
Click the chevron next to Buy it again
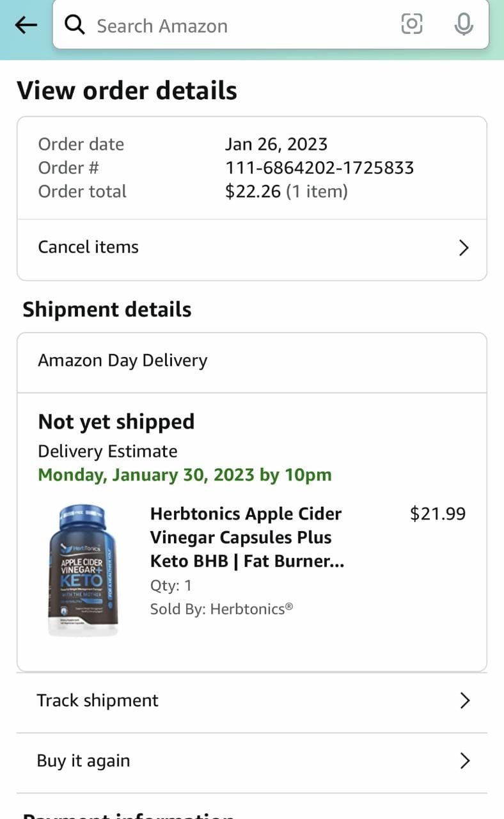(x=465, y=761)
